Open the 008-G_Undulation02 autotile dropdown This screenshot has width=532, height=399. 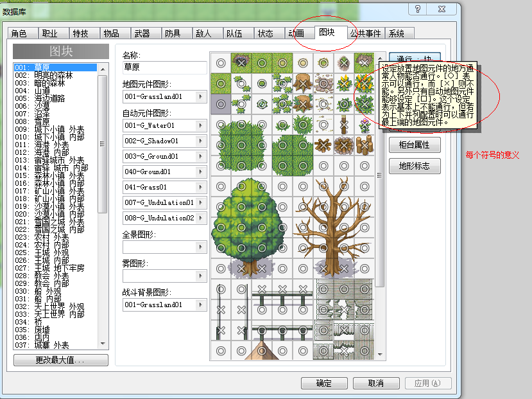click(201, 218)
